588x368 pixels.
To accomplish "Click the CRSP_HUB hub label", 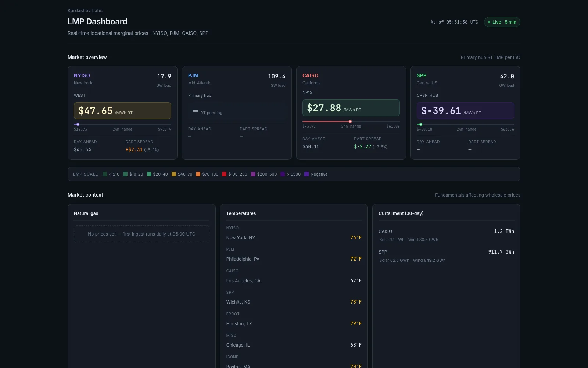I will pyautogui.click(x=427, y=95).
